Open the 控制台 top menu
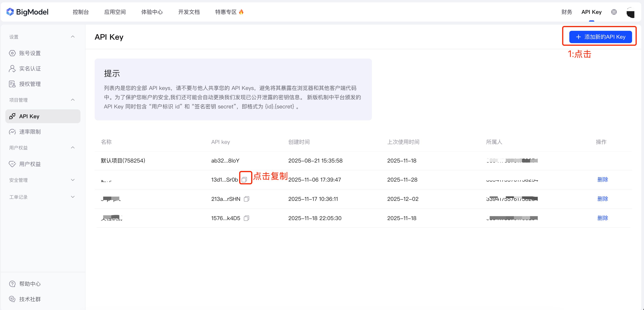644x310 pixels. click(x=80, y=12)
